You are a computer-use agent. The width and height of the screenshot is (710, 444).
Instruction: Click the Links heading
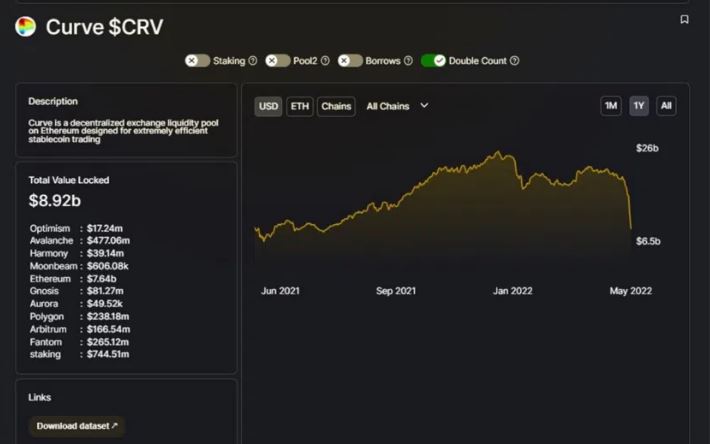[39, 397]
